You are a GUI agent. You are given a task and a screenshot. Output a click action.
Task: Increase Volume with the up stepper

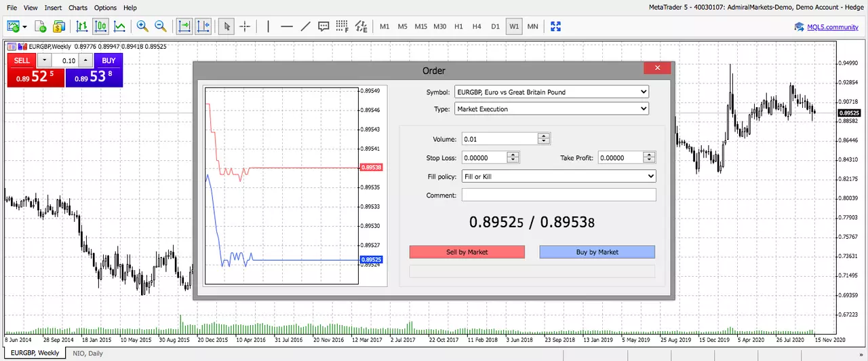[544, 136]
